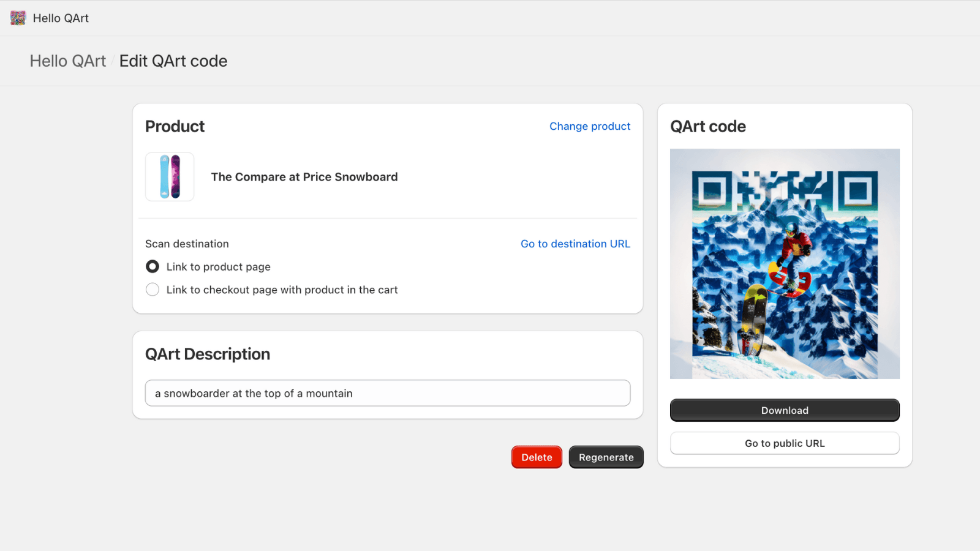
Task: Select Link to product page radio option
Action: point(153,267)
